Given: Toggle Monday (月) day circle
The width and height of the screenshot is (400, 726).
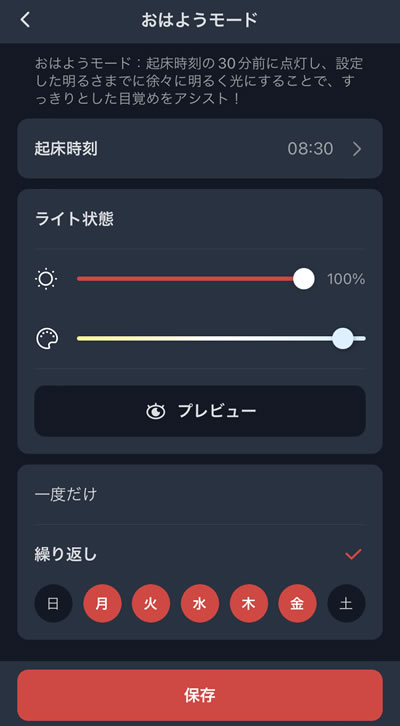Looking at the screenshot, I should point(102,604).
